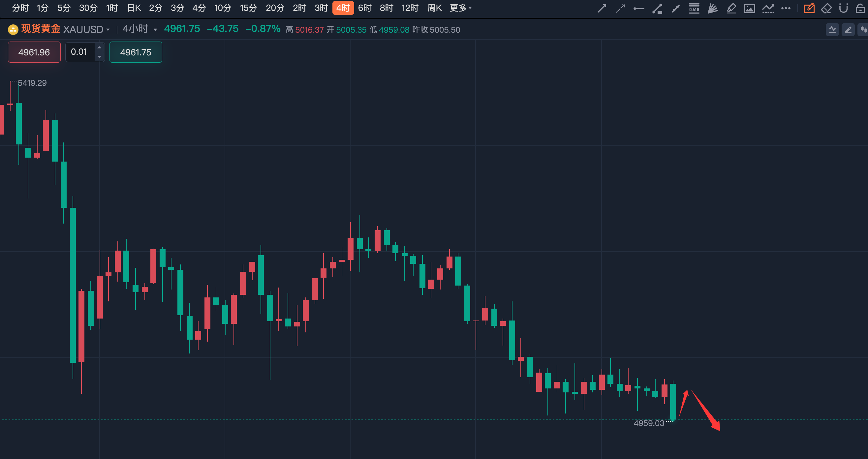
Task: Expand the XAUUSD symbol selector
Action: click(x=108, y=30)
